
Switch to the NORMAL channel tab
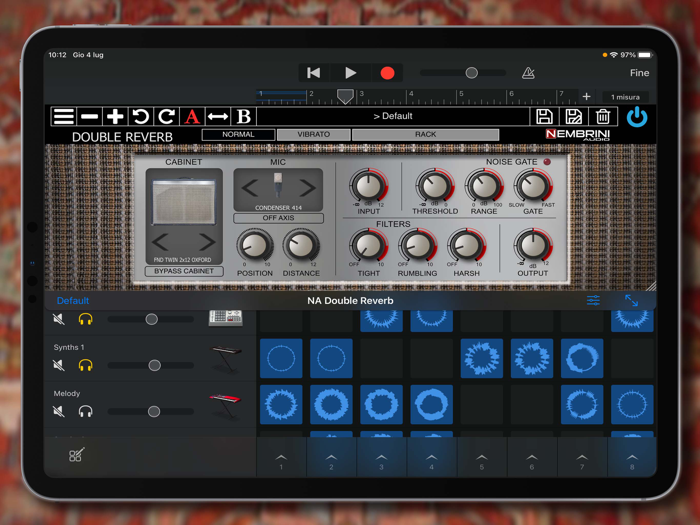(x=238, y=134)
